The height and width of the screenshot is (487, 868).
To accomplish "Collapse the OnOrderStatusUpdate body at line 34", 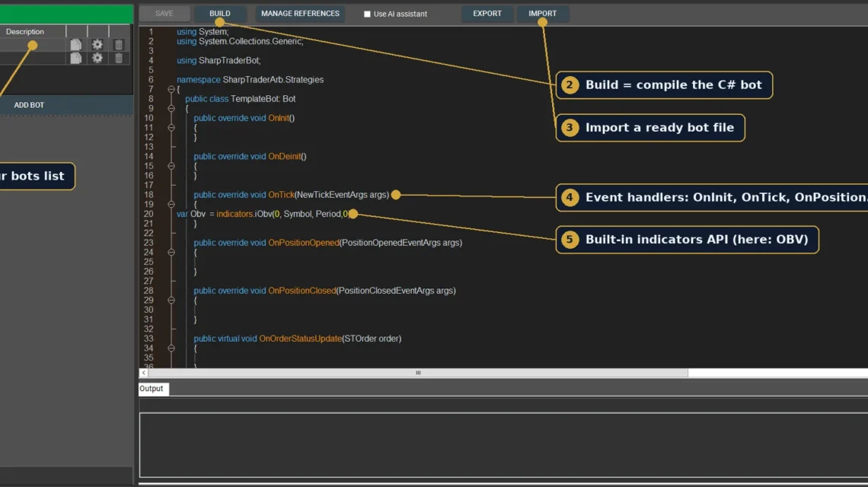I will (171, 348).
